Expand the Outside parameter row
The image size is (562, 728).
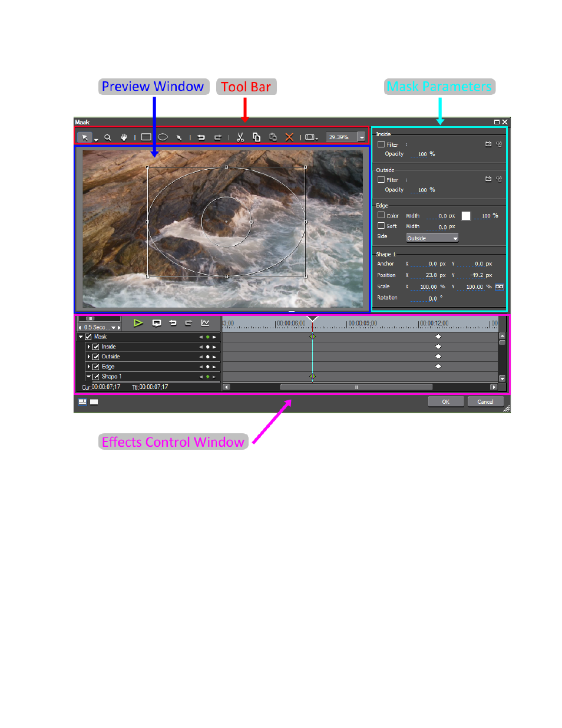coord(88,357)
